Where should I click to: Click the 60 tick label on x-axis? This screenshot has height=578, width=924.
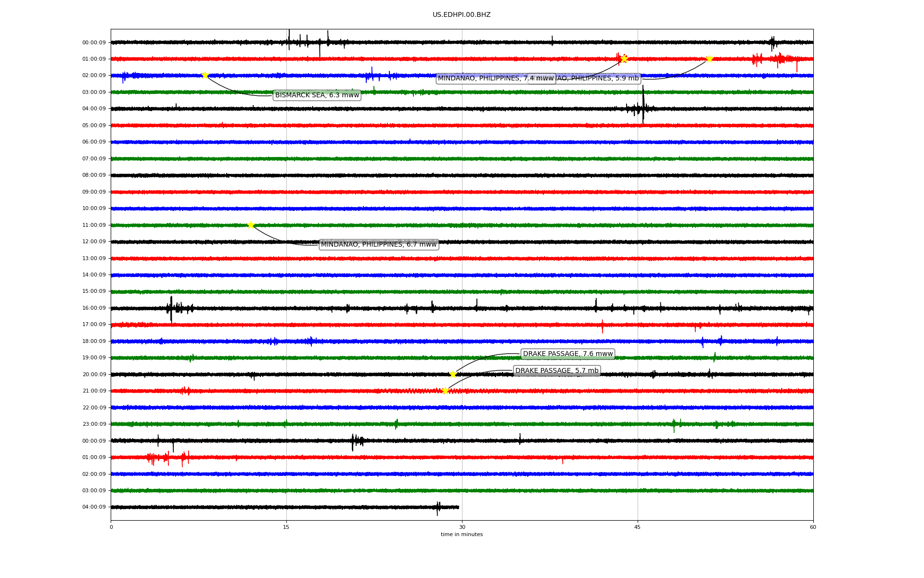click(813, 527)
